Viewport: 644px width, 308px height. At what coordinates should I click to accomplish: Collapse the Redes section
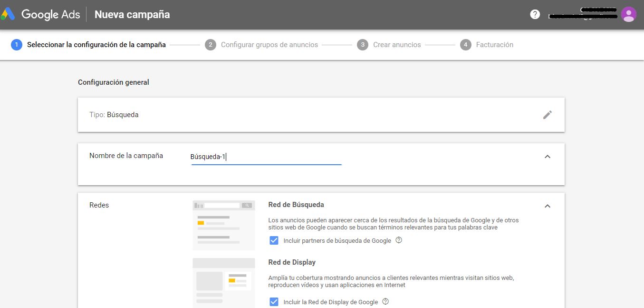point(548,206)
